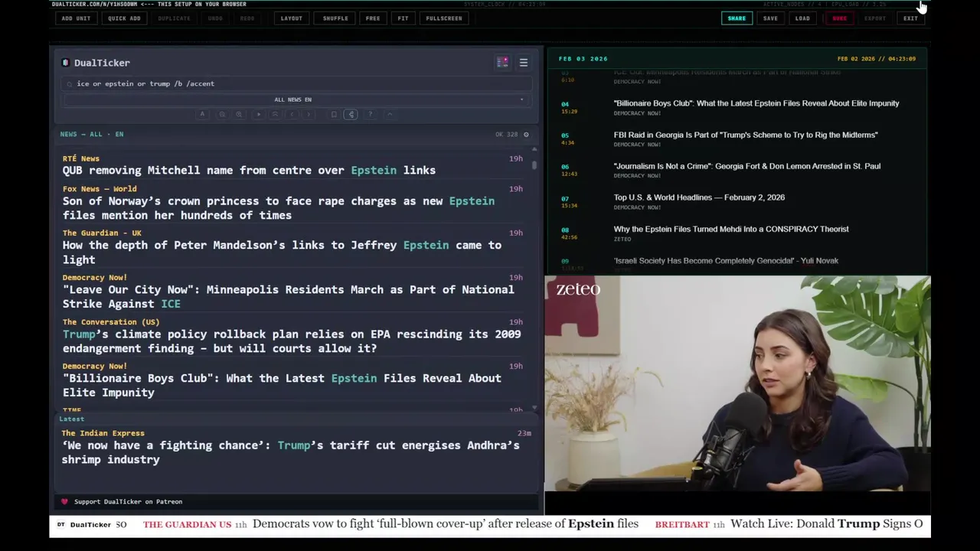Open the ALL NEWS EN dropdown

pos(294,99)
